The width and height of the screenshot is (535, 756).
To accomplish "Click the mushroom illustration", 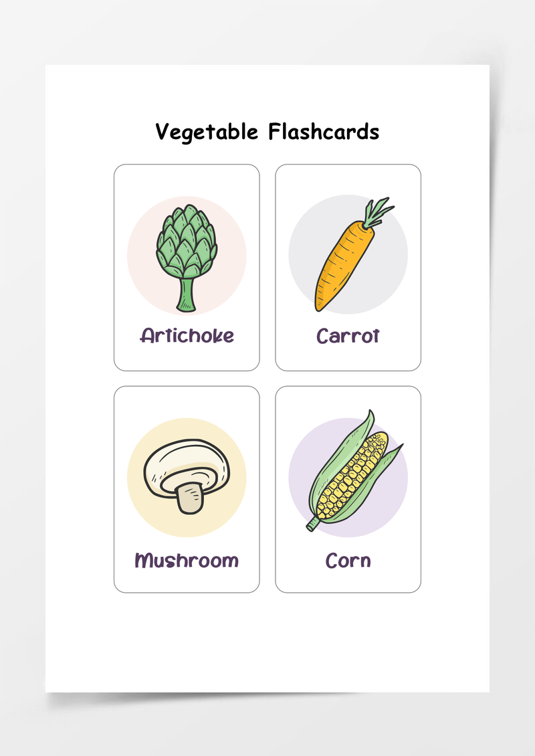I will (x=187, y=476).
